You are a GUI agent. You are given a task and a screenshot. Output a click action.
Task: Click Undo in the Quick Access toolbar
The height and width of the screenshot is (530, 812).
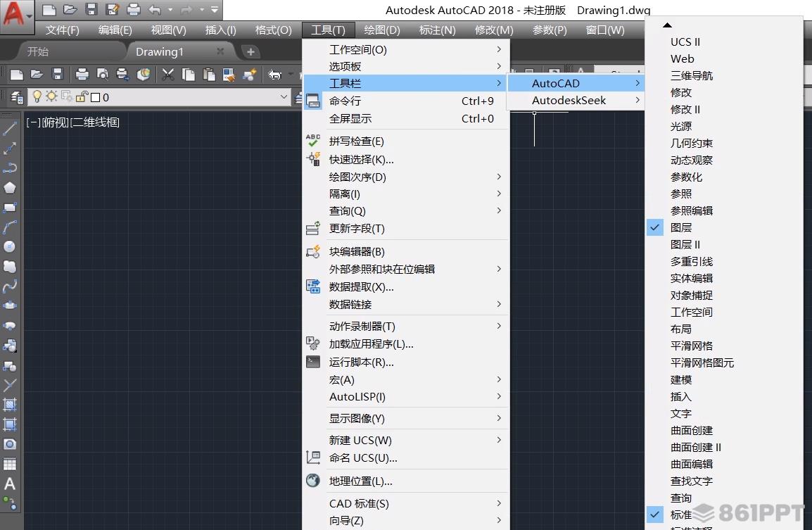[155, 9]
